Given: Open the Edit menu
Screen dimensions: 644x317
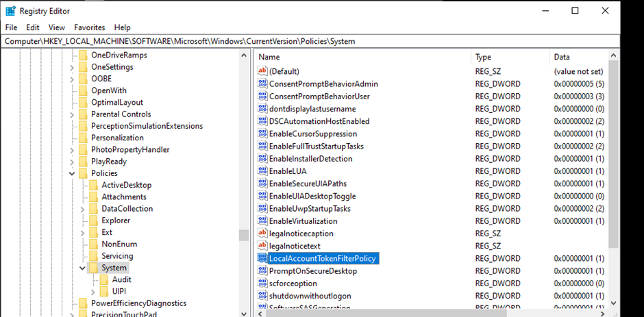Looking at the screenshot, I should click(32, 27).
